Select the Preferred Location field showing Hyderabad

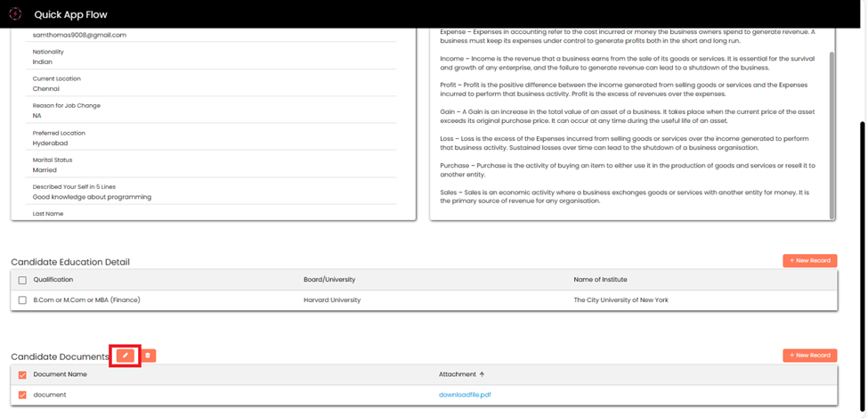[x=51, y=143]
